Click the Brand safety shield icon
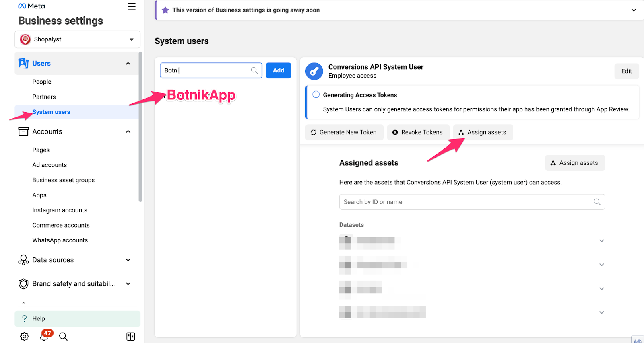Screen dimensions: 644x343 pos(23,284)
